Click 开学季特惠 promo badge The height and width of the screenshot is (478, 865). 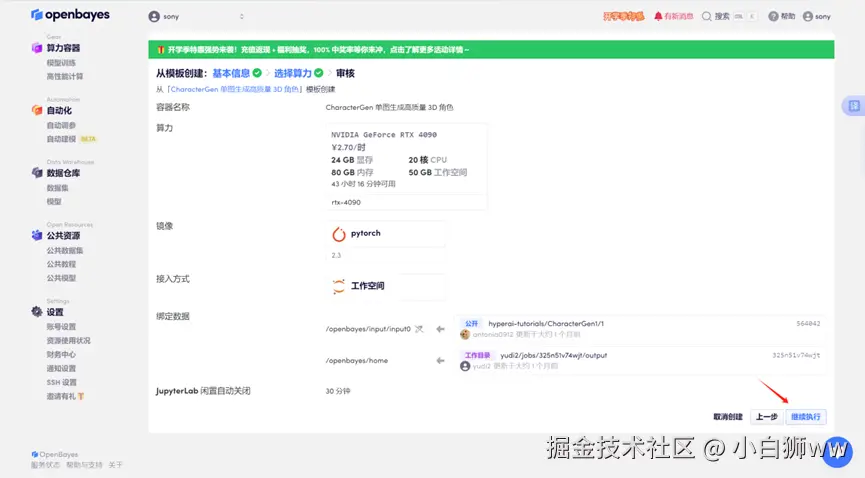pyautogui.click(x=623, y=17)
